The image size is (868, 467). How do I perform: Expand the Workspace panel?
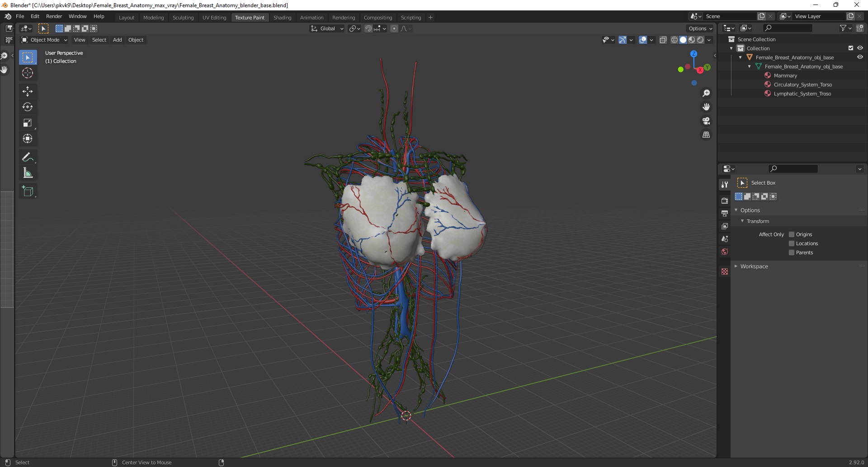coord(736,266)
